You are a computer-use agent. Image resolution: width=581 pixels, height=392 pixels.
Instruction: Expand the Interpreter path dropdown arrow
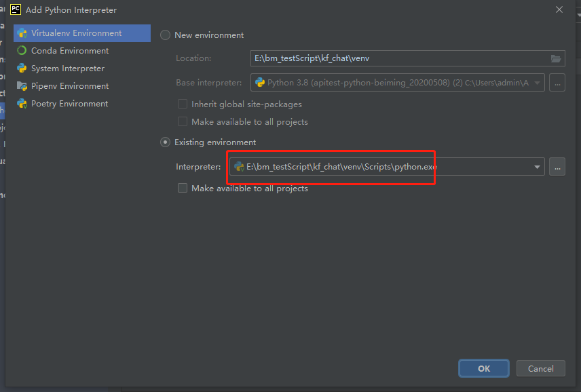pyautogui.click(x=537, y=167)
